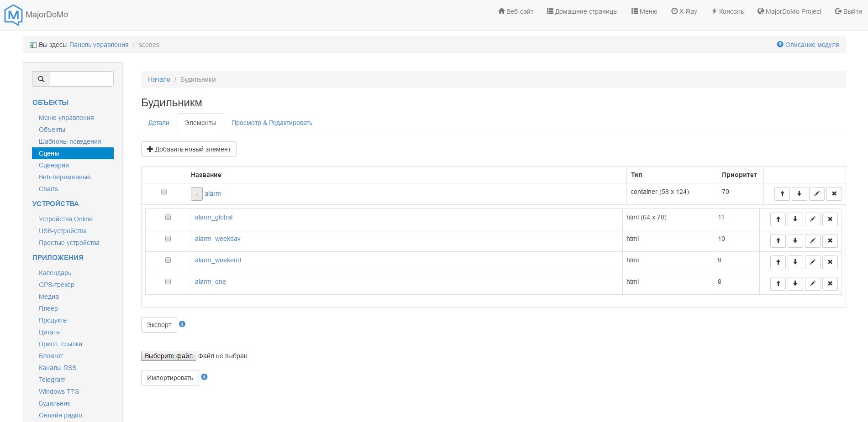Collapse the alarm container with minus button
The height and width of the screenshot is (422, 868).
[x=196, y=194]
